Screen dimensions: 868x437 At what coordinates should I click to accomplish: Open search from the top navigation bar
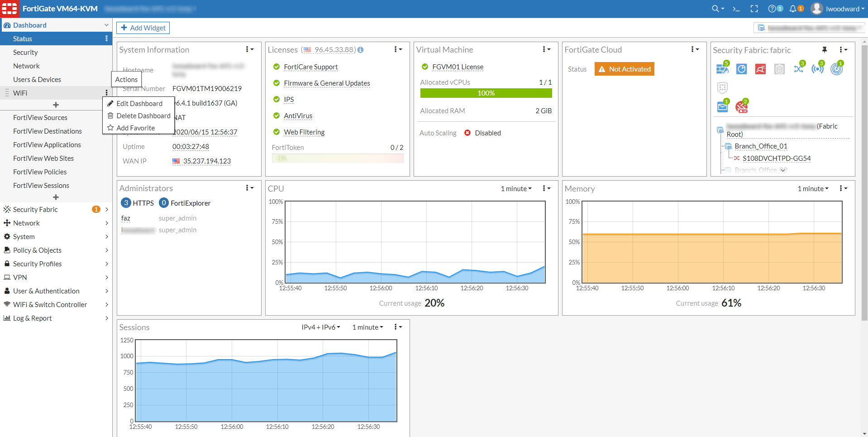[x=716, y=8]
